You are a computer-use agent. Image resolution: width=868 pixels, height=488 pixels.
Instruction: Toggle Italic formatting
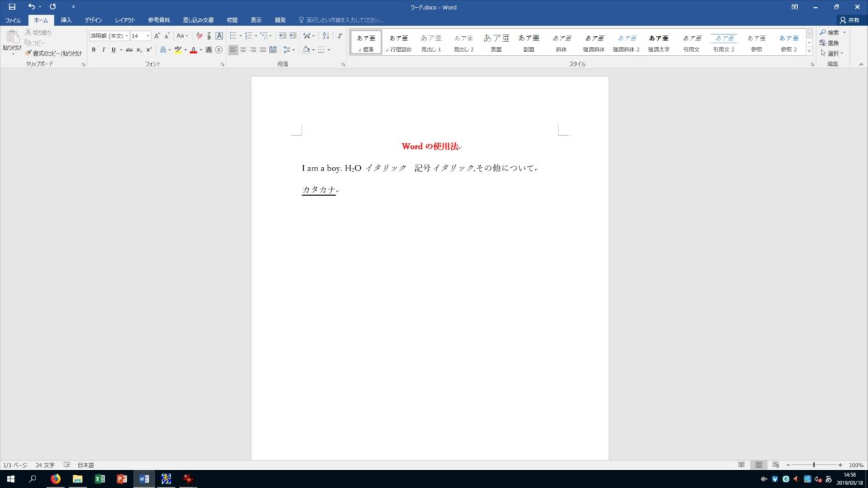point(103,50)
